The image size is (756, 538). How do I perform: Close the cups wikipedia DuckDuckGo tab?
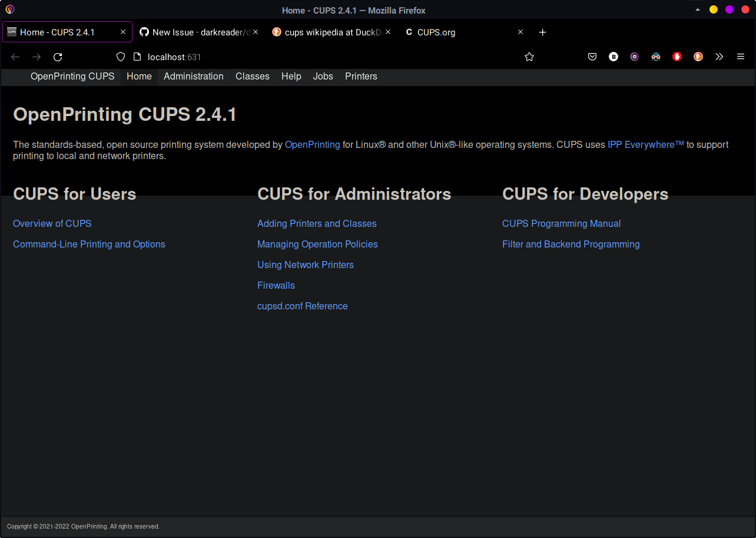[x=387, y=32]
